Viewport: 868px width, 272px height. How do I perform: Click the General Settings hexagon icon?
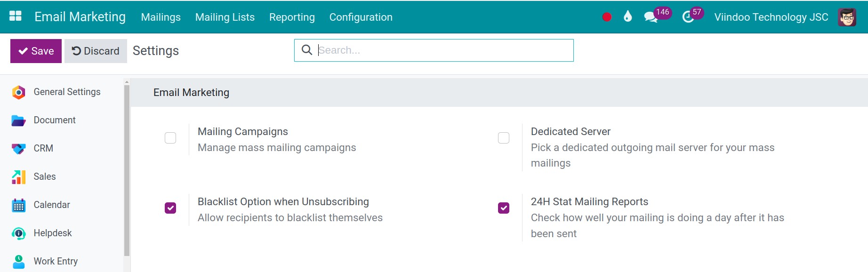point(18,92)
